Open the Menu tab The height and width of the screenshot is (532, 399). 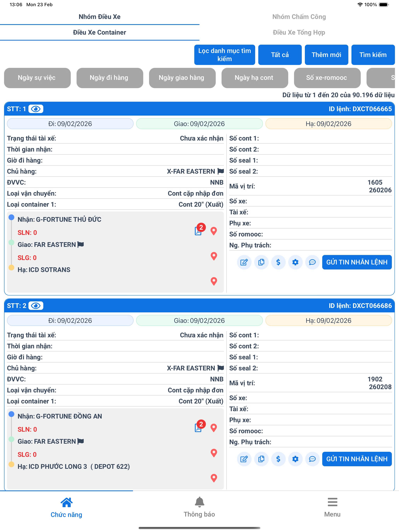click(x=332, y=507)
